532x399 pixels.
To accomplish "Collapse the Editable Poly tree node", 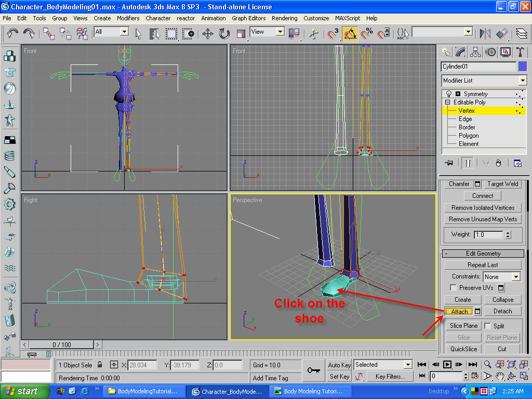I will [x=447, y=102].
